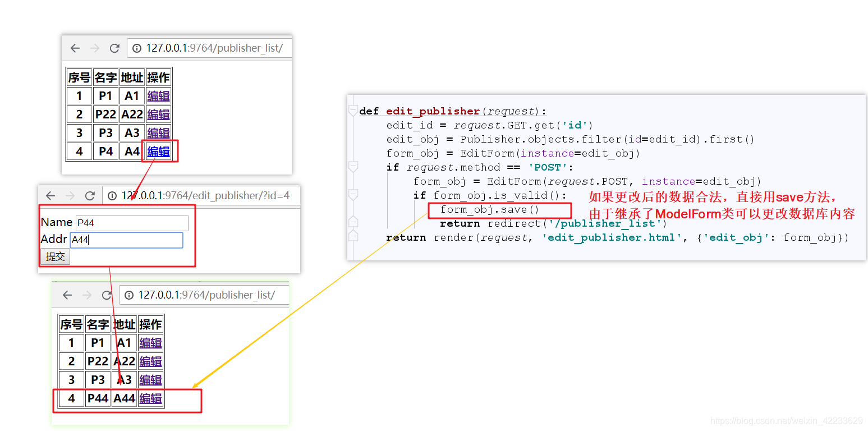Collapse the if form_obj.is_valid() block
868x431 pixels.
click(x=353, y=195)
